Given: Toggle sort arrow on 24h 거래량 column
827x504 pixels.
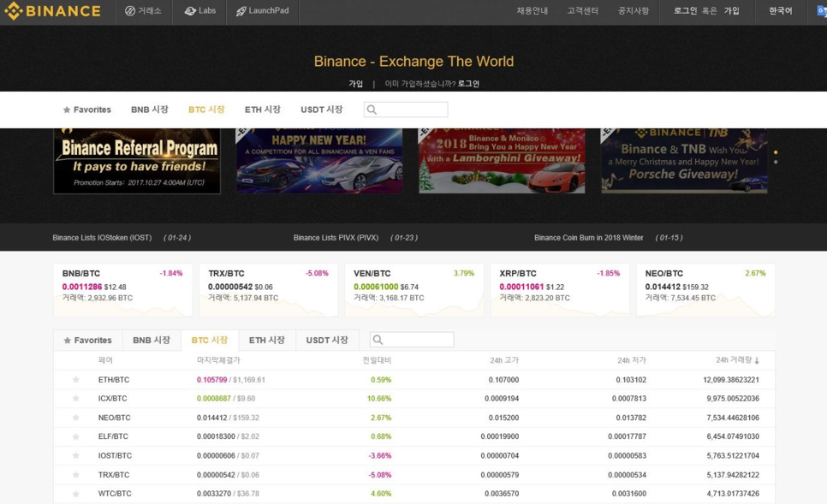Looking at the screenshot, I should tap(757, 360).
